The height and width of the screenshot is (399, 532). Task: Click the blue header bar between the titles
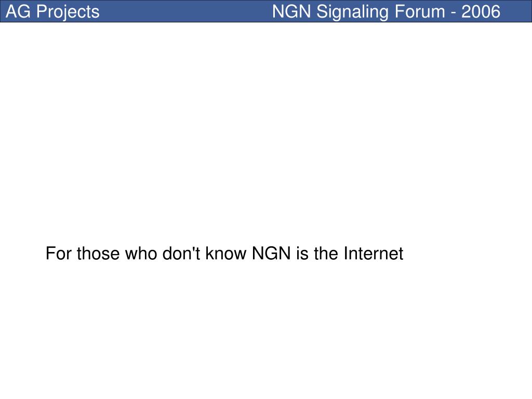pos(186,11)
